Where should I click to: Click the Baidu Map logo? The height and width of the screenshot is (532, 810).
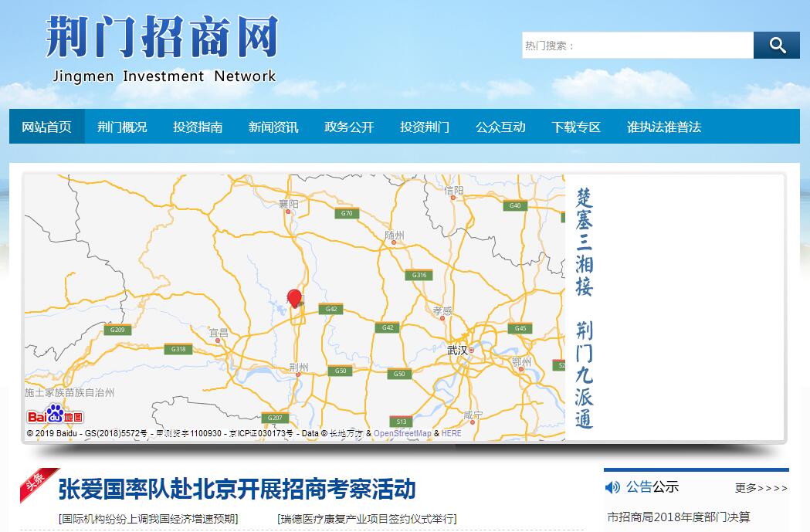pyautogui.click(x=56, y=415)
